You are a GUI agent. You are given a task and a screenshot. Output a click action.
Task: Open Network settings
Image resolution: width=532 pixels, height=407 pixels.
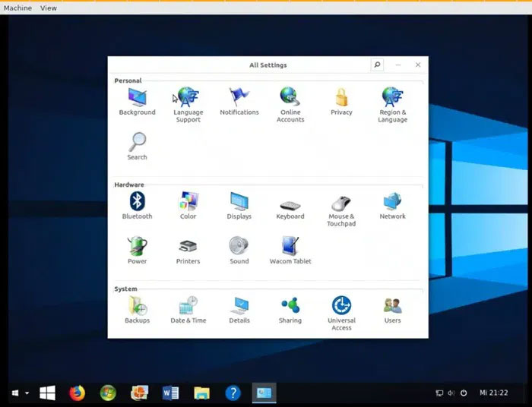(393, 206)
